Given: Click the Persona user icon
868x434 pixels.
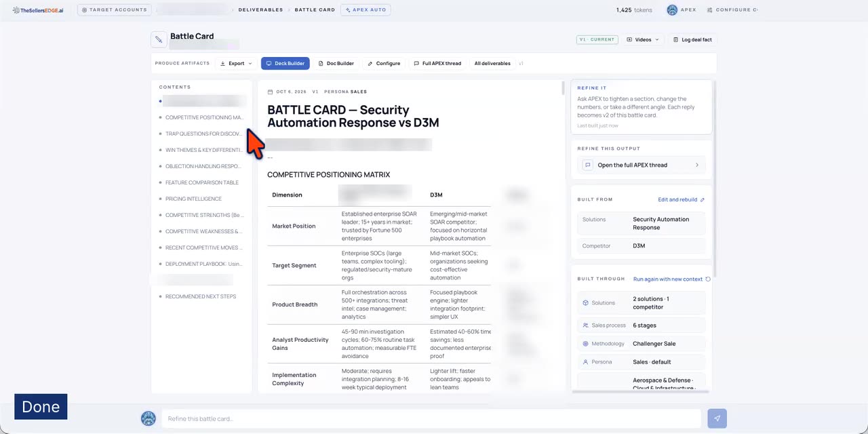Looking at the screenshot, I should pos(586,362).
